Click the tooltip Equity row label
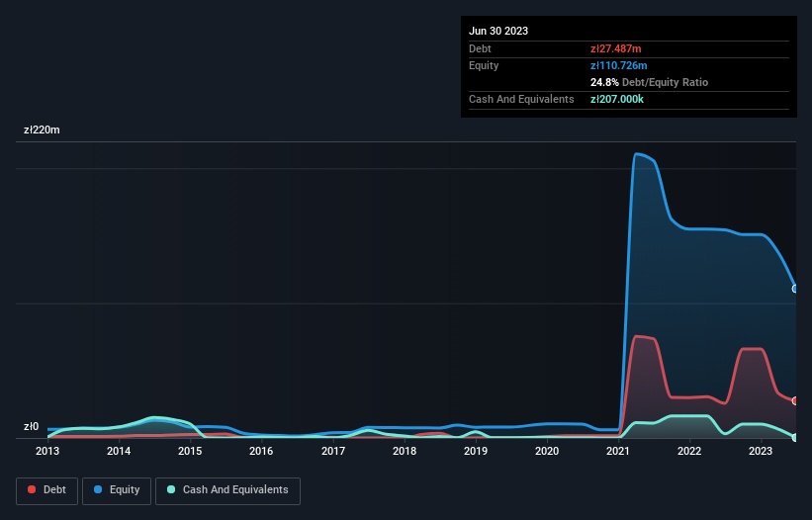 [x=484, y=65]
